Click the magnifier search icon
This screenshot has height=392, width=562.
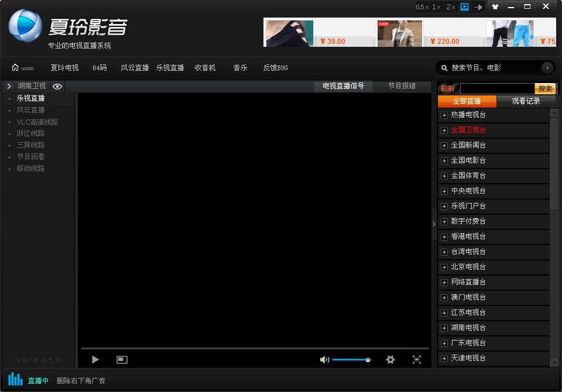pyautogui.click(x=444, y=68)
